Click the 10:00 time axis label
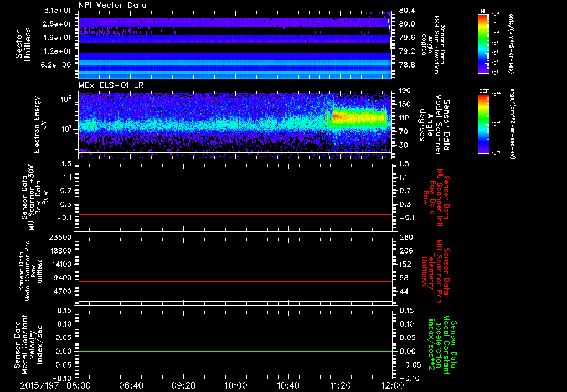Screen dimensions: 567x392 click(x=236, y=385)
